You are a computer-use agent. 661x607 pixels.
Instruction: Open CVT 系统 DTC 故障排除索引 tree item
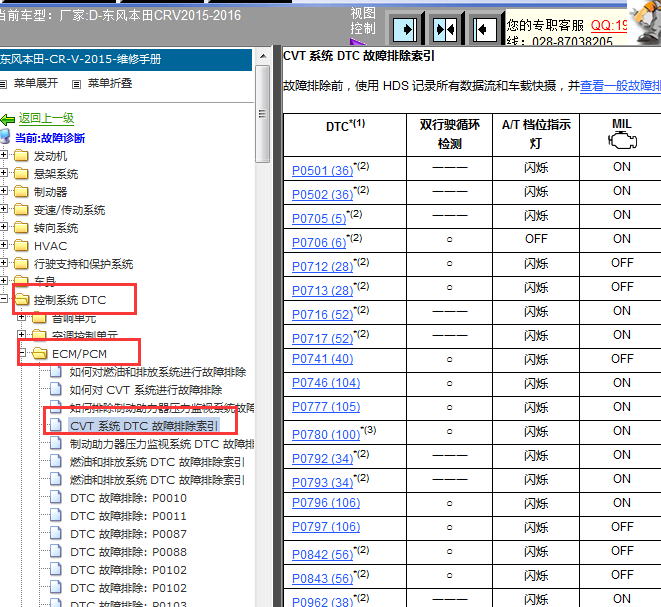point(144,426)
